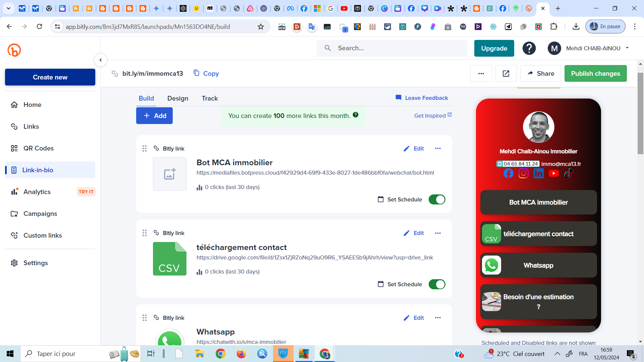Toggle off Bot MCA immobilier link
This screenshot has height=362, width=644.
[x=437, y=199]
